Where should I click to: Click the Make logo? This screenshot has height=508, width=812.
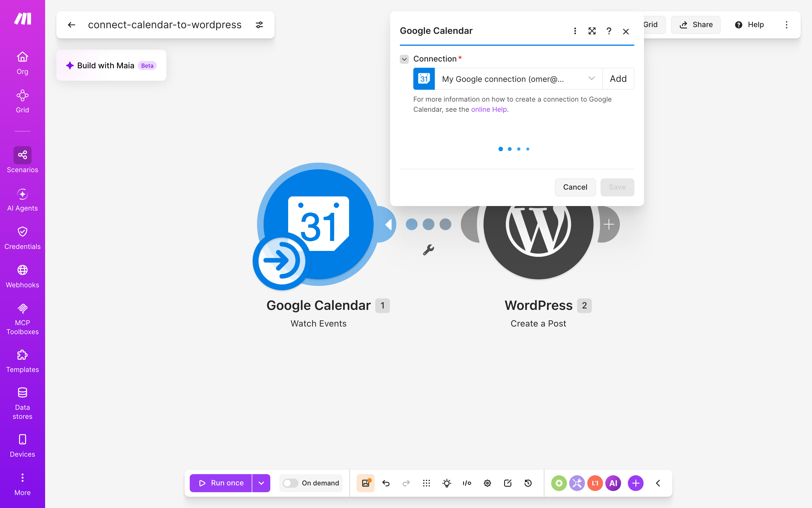(x=23, y=18)
